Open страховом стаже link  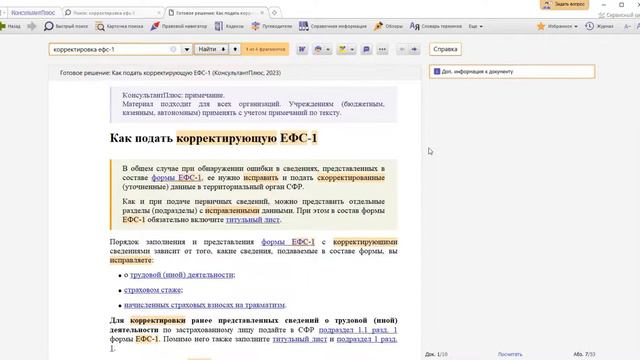point(153,290)
